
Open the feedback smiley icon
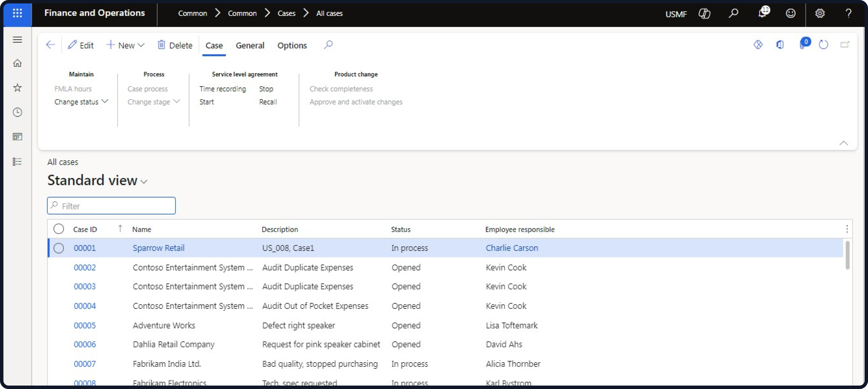tap(791, 13)
